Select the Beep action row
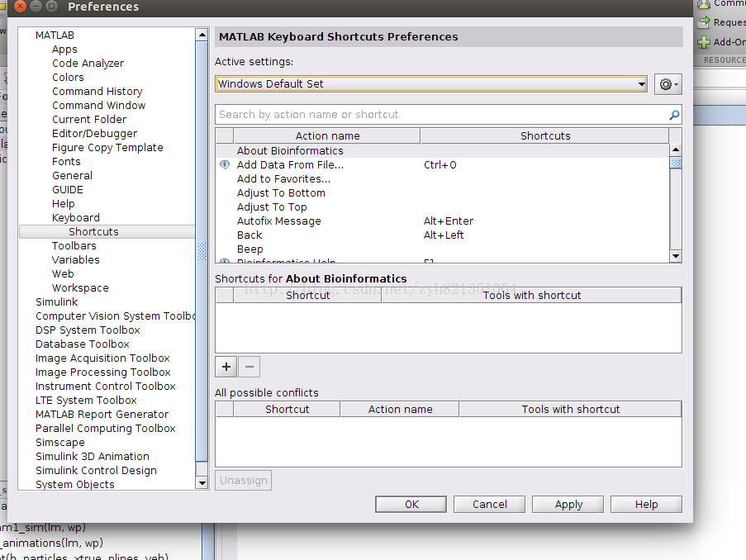The image size is (746, 560). pyautogui.click(x=443, y=249)
